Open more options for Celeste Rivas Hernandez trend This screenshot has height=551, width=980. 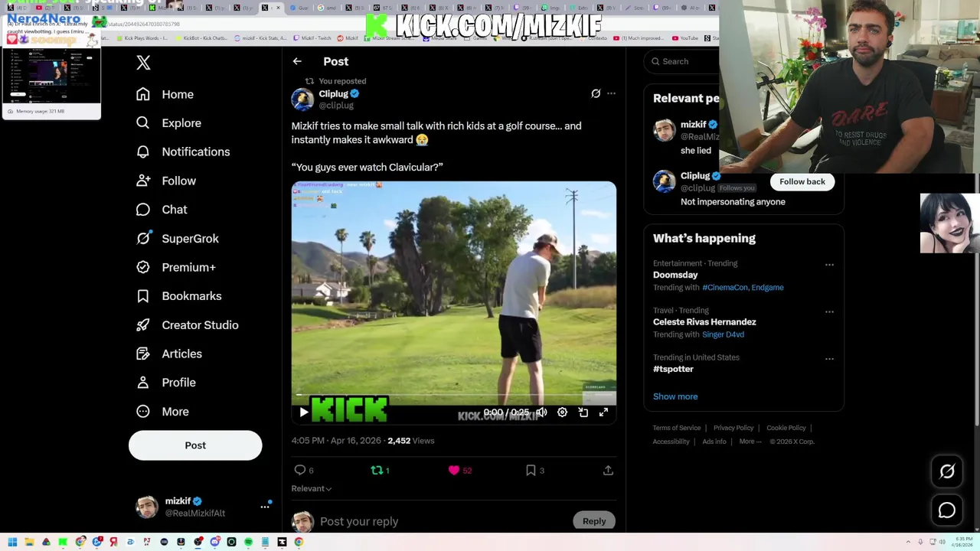coord(829,312)
